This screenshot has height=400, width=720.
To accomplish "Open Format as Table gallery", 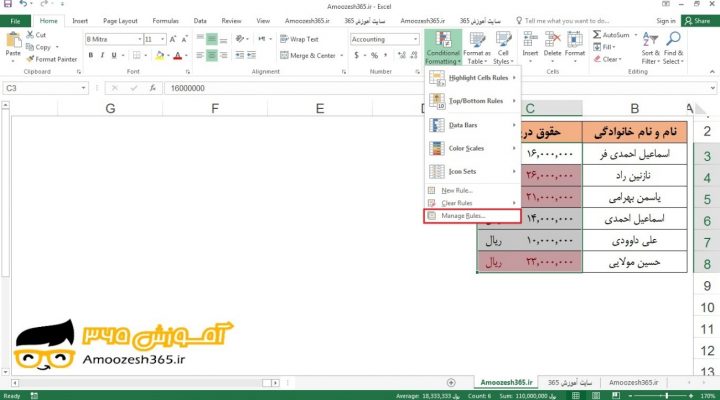I will tap(477, 48).
